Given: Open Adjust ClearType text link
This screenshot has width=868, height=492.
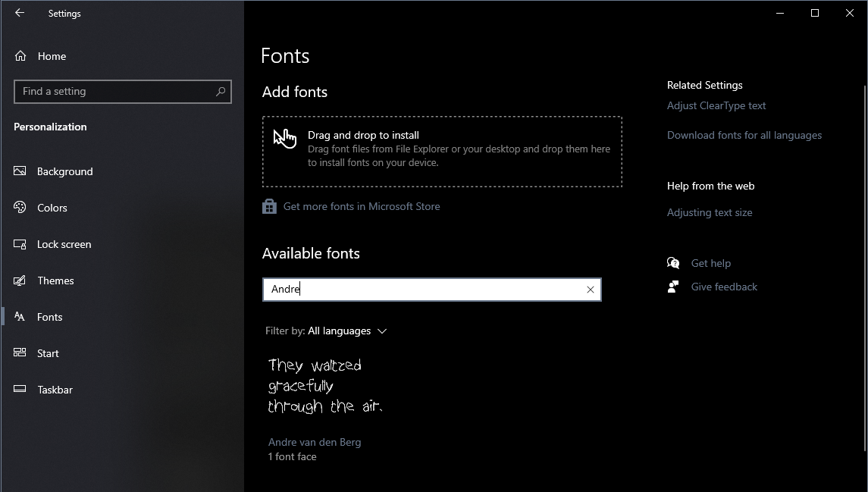Looking at the screenshot, I should [x=716, y=106].
